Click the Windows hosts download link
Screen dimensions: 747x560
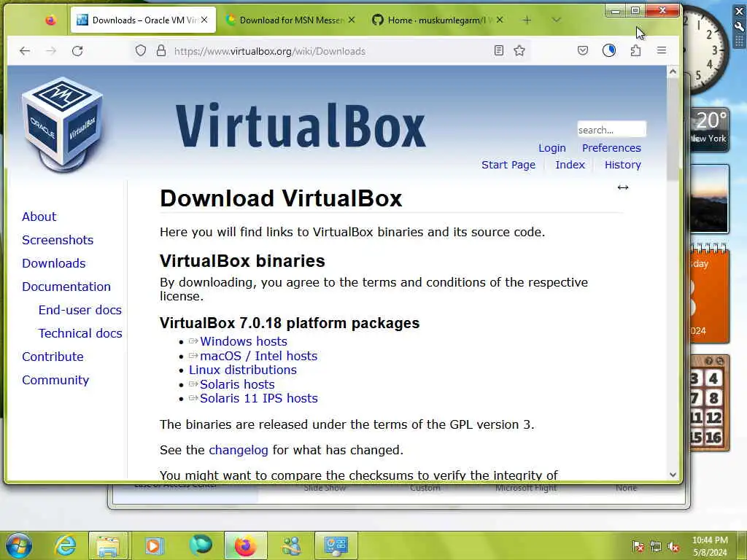(x=244, y=341)
